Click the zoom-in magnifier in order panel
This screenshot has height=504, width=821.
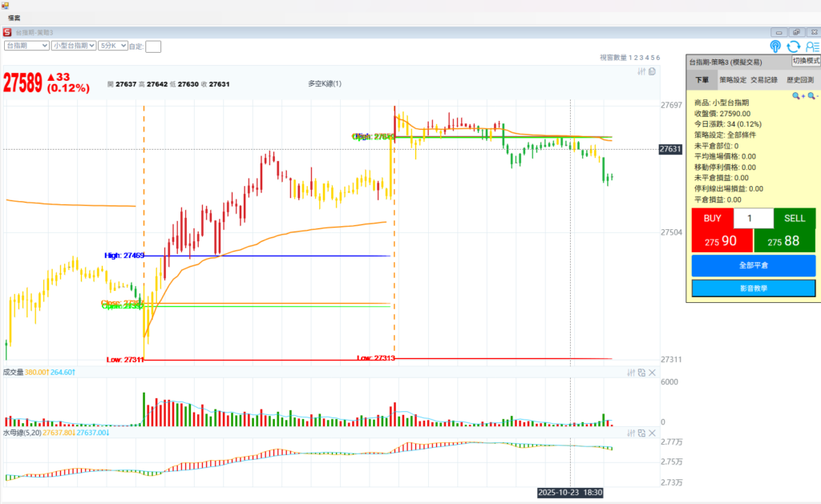click(798, 96)
